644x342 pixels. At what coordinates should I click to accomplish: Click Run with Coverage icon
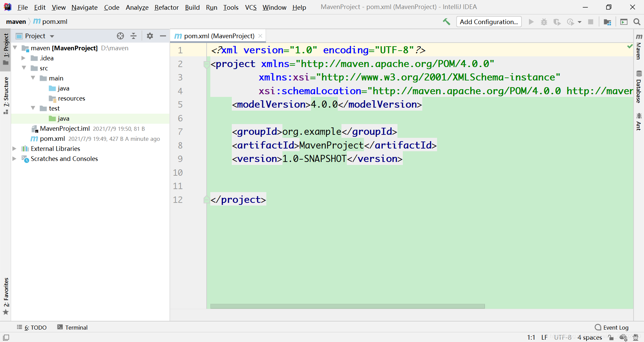point(557,22)
